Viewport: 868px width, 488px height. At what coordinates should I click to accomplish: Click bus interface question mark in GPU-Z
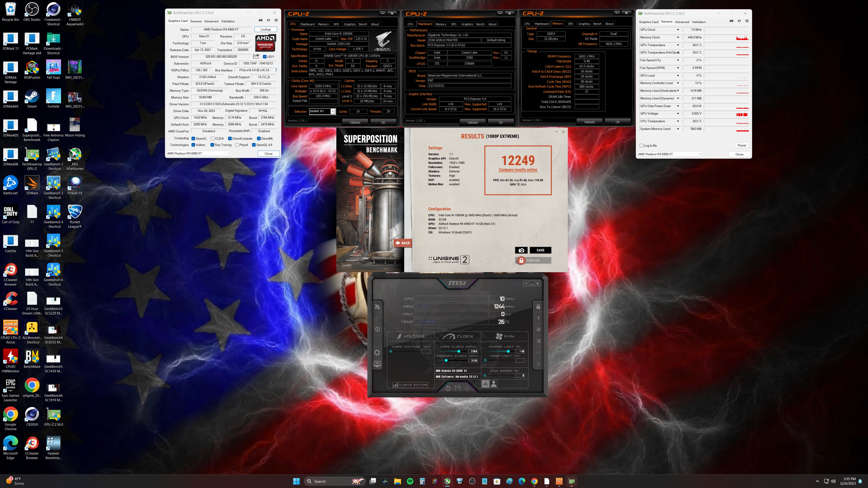click(276, 70)
